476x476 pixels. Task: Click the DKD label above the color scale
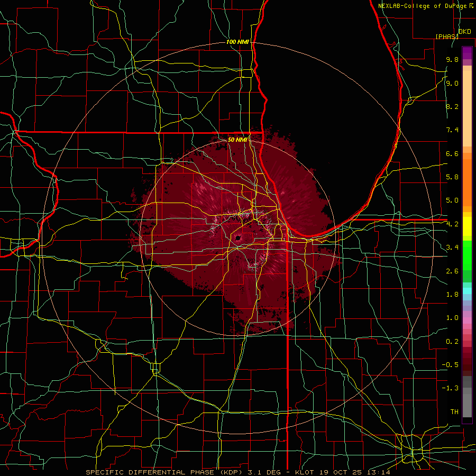pyautogui.click(x=465, y=32)
